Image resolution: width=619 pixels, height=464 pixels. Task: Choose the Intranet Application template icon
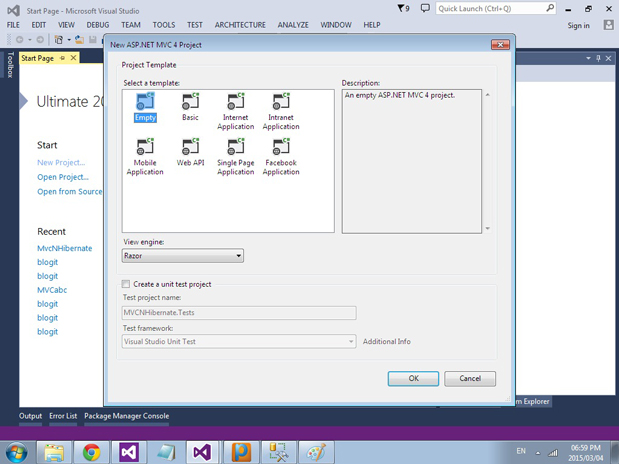(281, 101)
